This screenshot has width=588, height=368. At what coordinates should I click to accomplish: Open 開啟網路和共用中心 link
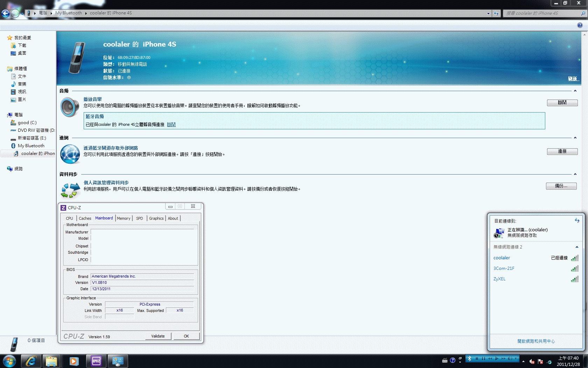pos(536,341)
